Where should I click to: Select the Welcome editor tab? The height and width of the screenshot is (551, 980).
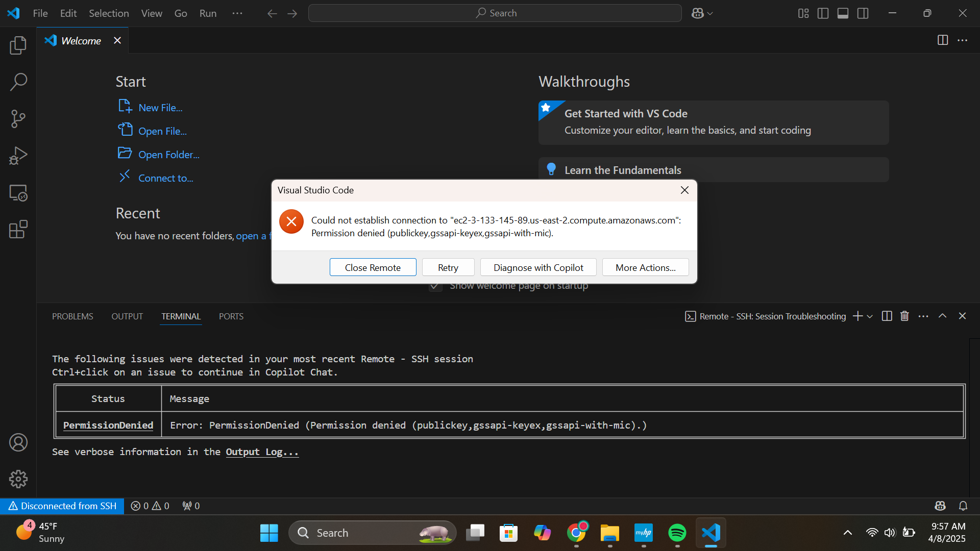[82, 41]
